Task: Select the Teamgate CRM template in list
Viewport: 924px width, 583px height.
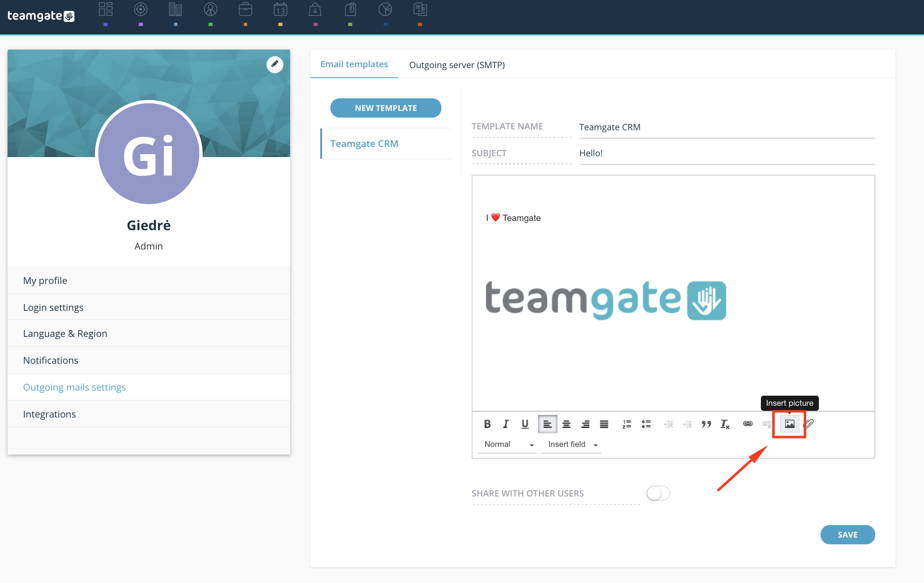Action: click(386, 144)
